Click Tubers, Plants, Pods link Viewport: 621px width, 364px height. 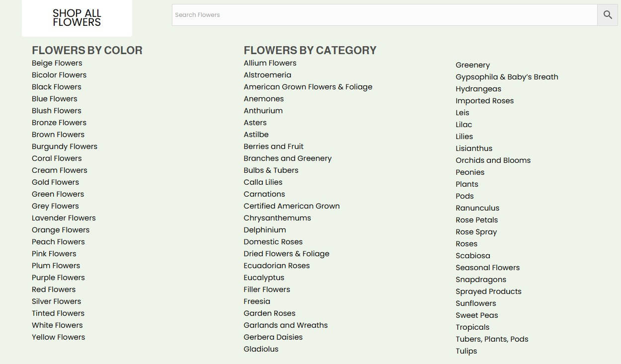coord(492,339)
